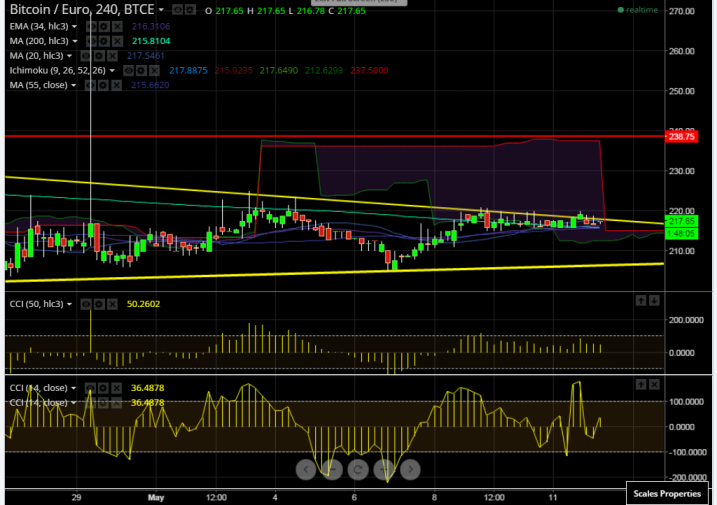Close the CCI (14, close) pane
This screenshot has width=717, height=505.
coord(654,385)
